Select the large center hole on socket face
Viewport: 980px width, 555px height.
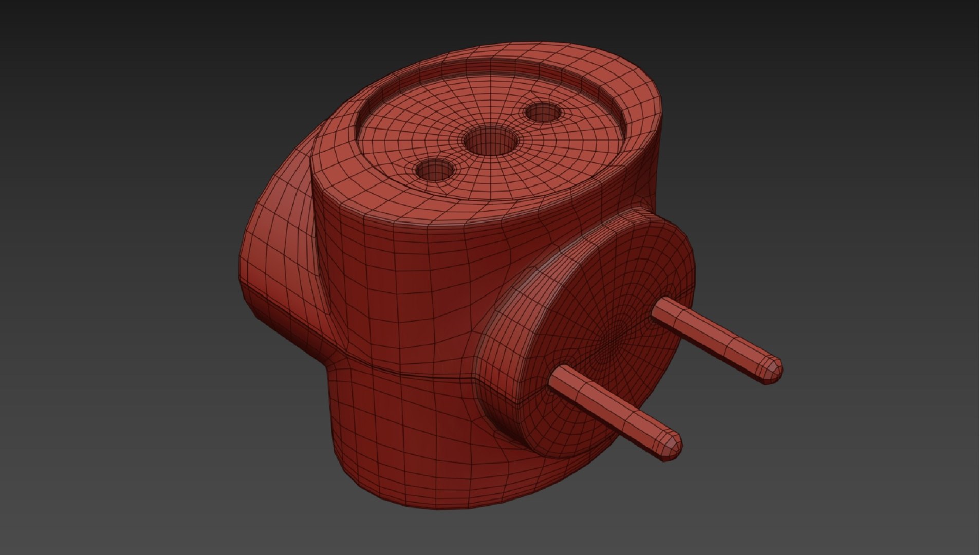pos(490,141)
